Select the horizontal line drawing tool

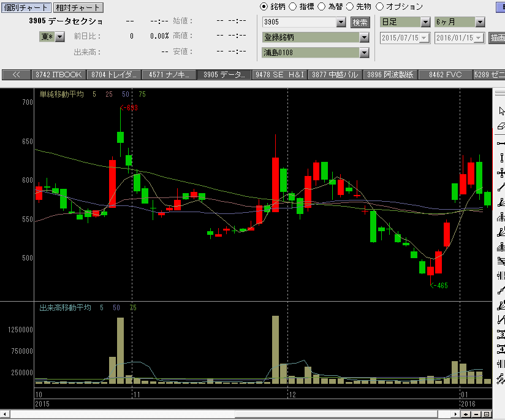[x=501, y=143]
